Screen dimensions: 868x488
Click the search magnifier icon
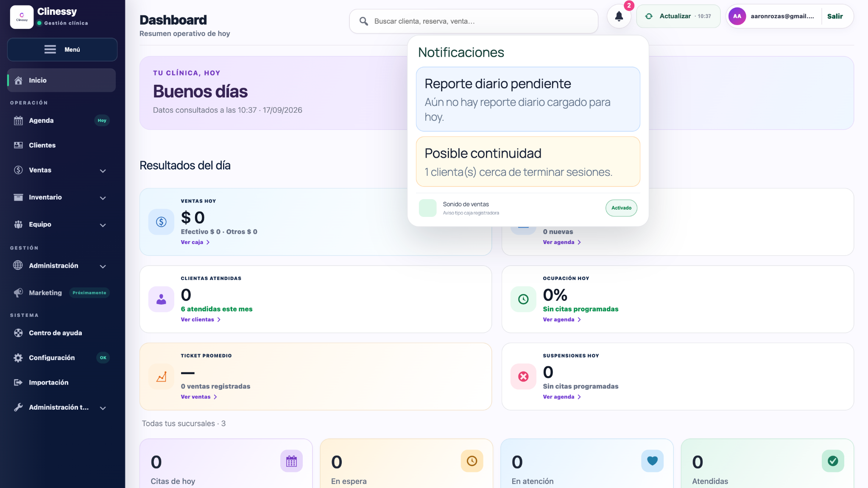pyautogui.click(x=363, y=21)
